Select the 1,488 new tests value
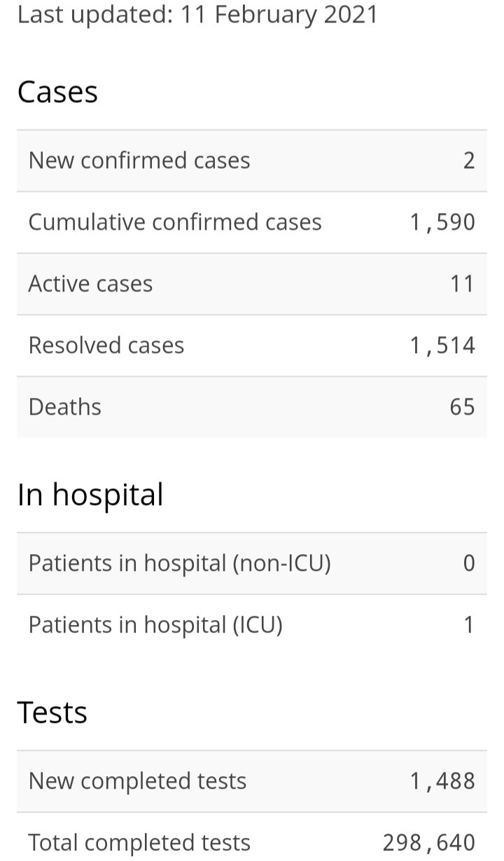504x861 pixels. (442, 781)
